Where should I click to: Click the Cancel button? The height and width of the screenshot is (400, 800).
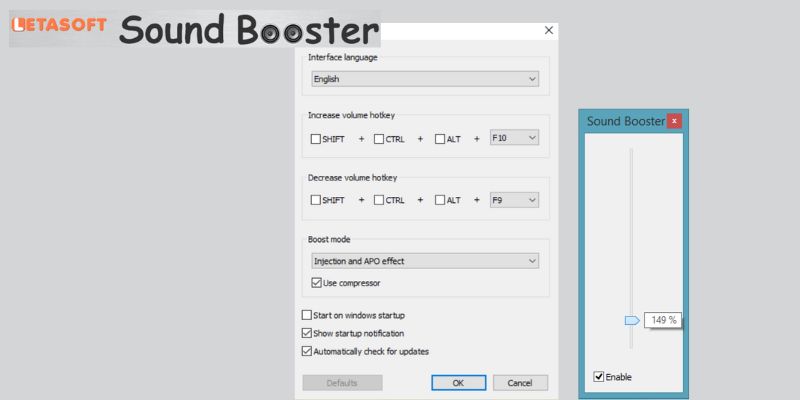520,383
